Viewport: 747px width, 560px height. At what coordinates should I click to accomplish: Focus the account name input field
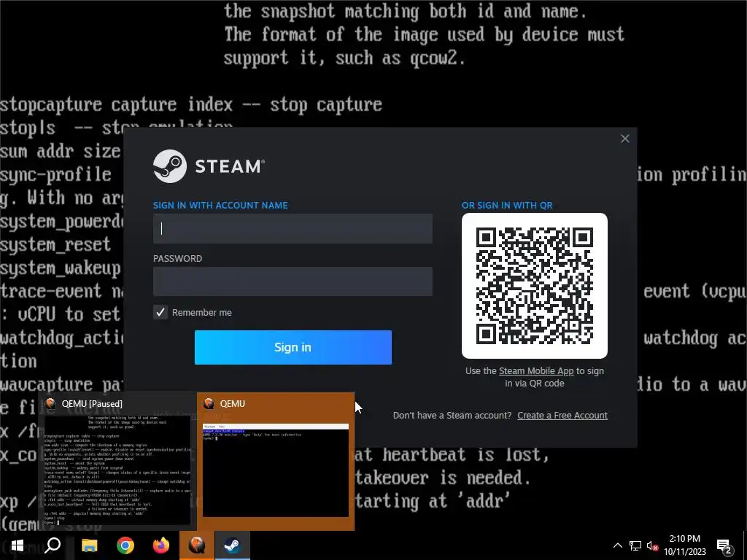pyautogui.click(x=293, y=228)
